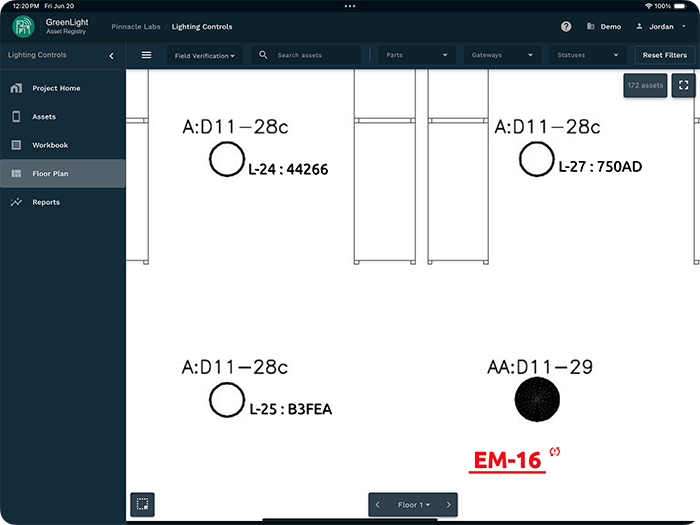Click the Assets device icon

16,117
